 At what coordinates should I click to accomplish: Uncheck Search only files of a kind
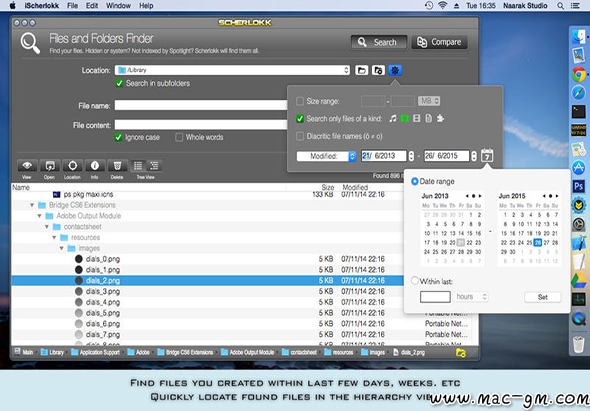(x=300, y=119)
